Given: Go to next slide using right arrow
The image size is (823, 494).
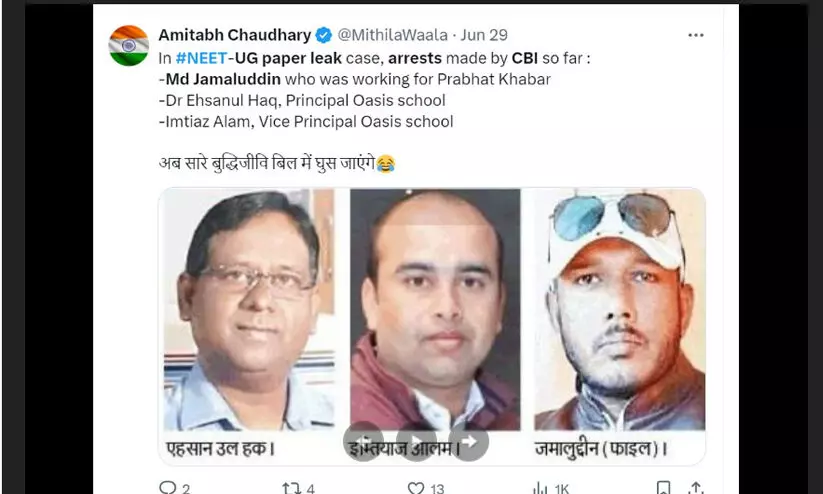Looking at the screenshot, I should pos(469,442).
